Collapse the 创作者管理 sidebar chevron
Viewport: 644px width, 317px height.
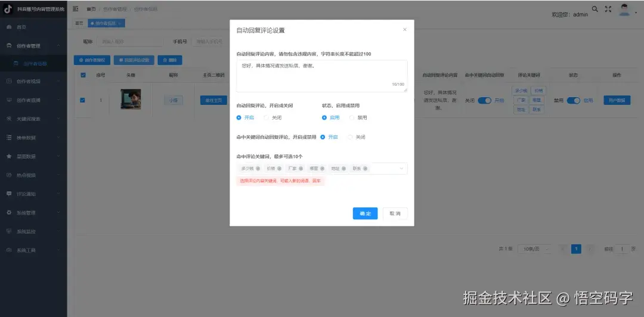[x=58, y=46]
